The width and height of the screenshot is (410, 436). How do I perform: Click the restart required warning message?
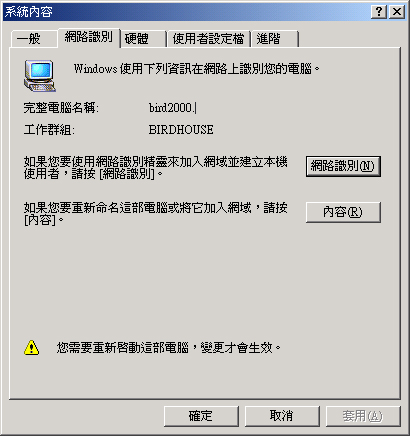(169, 348)
